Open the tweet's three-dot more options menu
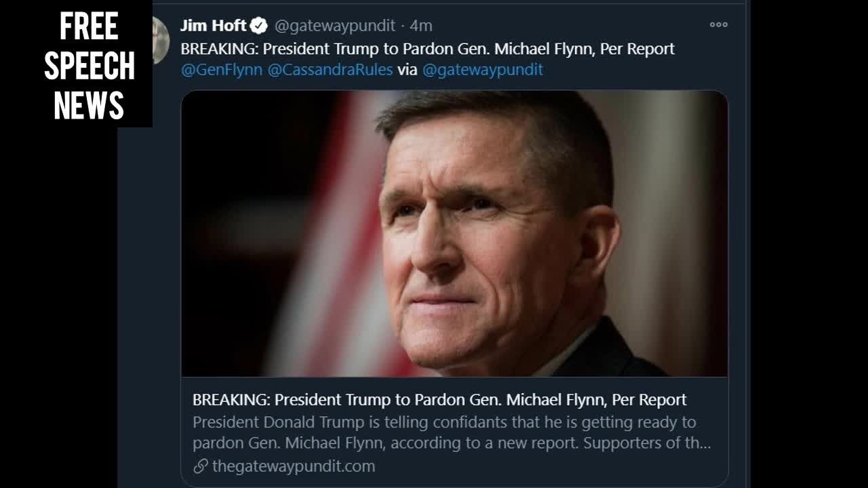The height and width of the screenshot is (488, 868). coord(718,25)
